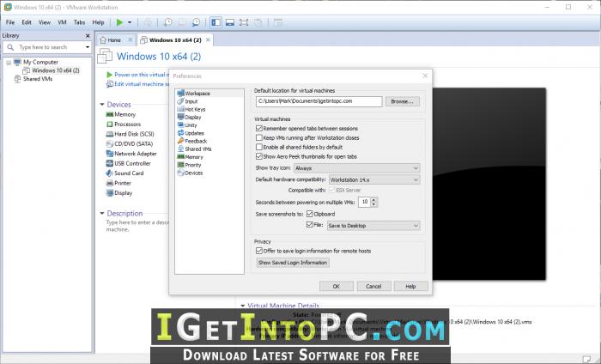Screen dimensions: 601x364
Task: Click Power on this virtual machine link
Action: click(138, 75)
